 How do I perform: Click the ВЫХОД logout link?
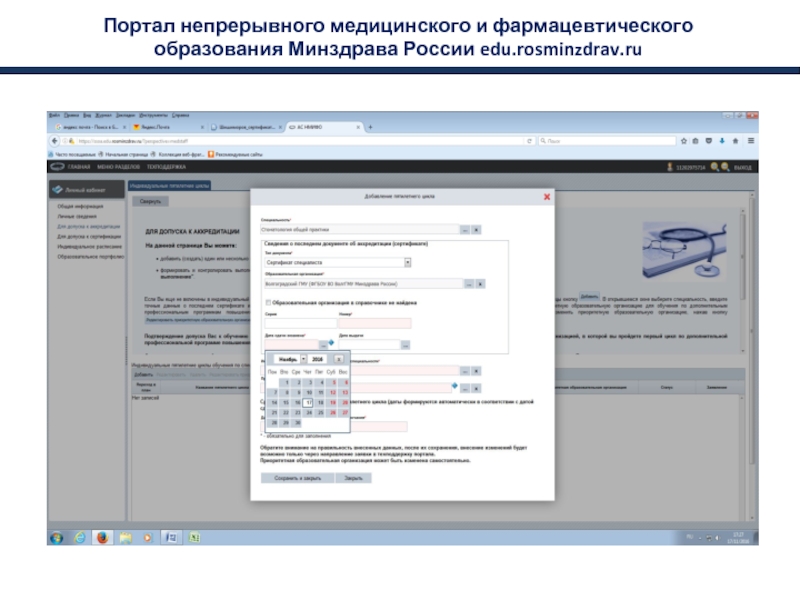click(x=742, y=167)
